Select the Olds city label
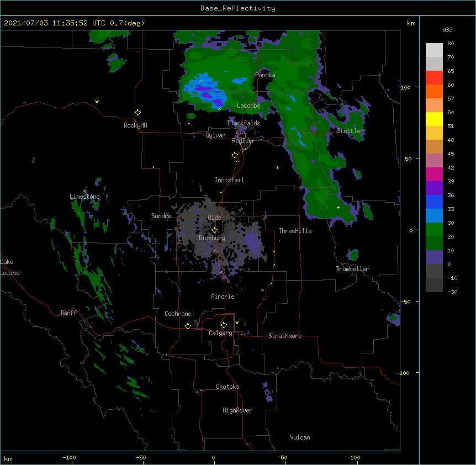Viewport: 476px width, 465px height. pos(214,218)
